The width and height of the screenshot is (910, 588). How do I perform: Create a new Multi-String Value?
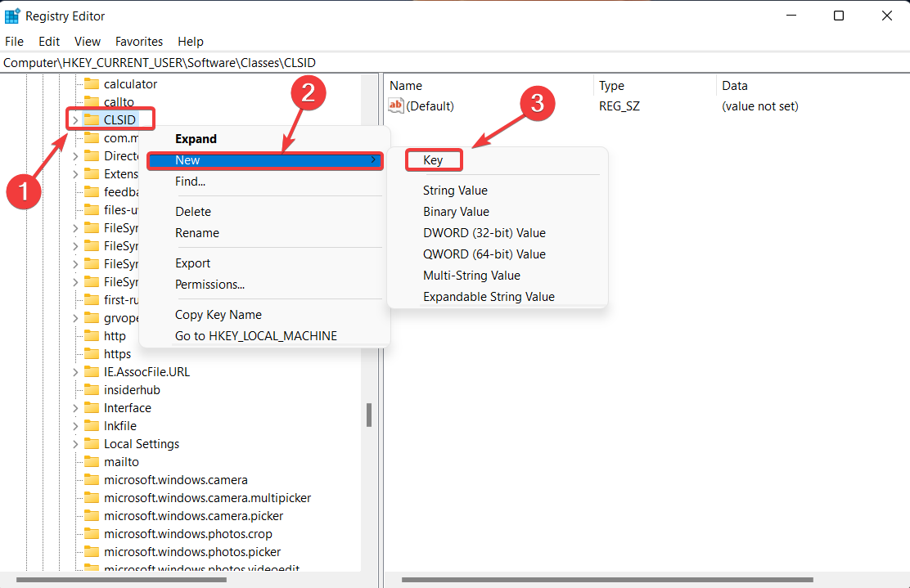[x=471, y=276]
